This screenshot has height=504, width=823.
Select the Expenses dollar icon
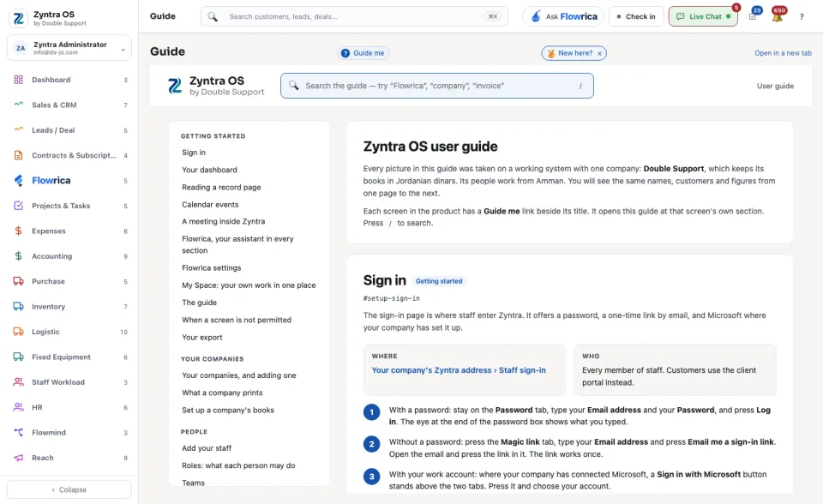pos(18,231)
